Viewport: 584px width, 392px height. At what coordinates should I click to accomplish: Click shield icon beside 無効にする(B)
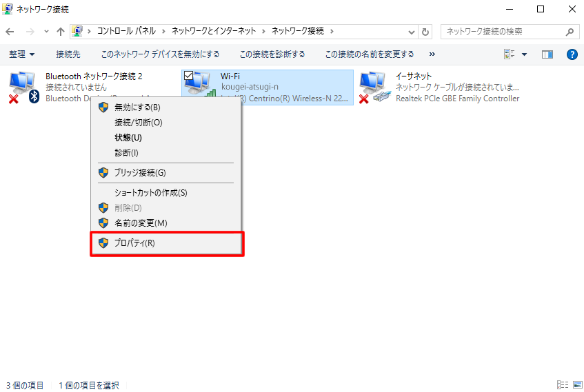pyautogui.click(x=103, y=107)
